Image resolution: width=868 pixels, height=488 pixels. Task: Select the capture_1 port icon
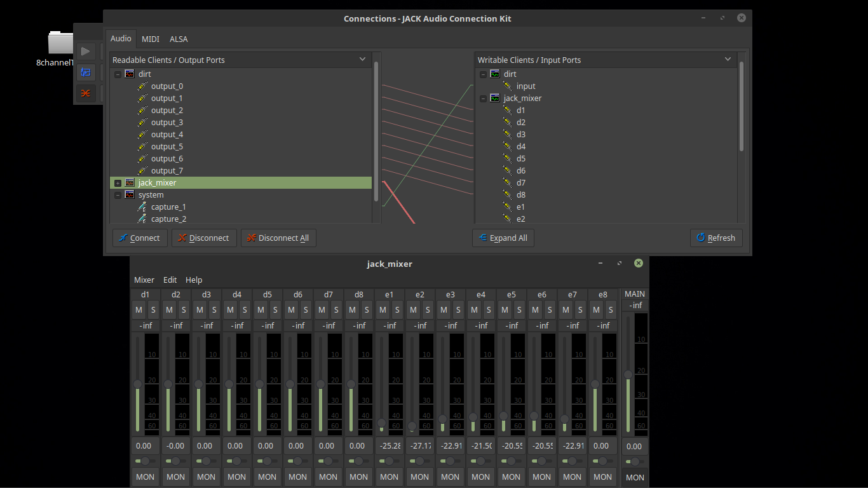tap(142, 207)
